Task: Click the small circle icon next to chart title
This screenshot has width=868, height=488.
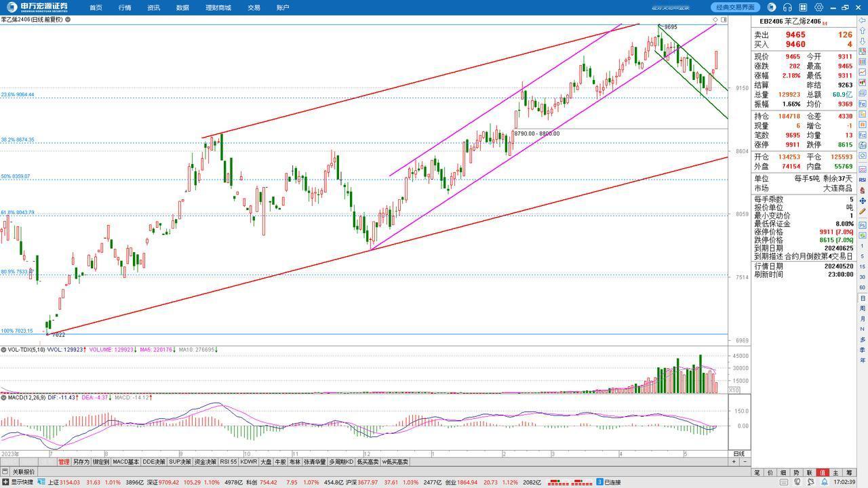Action: click(68, 20)
